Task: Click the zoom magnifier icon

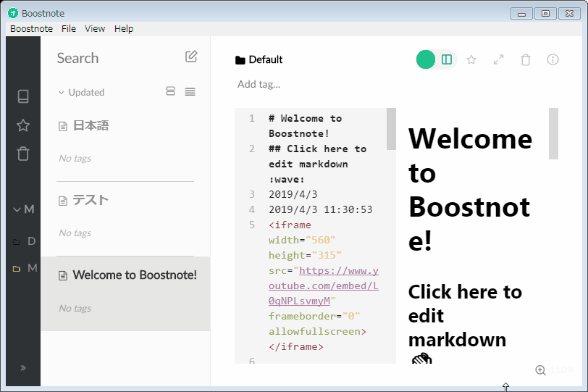Action: point(540,370)
